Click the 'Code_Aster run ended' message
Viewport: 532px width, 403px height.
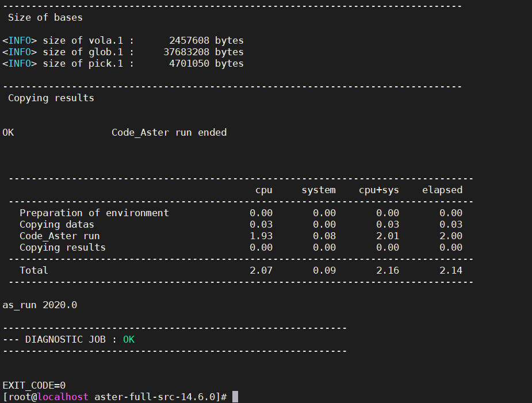(x=169, y=132)
